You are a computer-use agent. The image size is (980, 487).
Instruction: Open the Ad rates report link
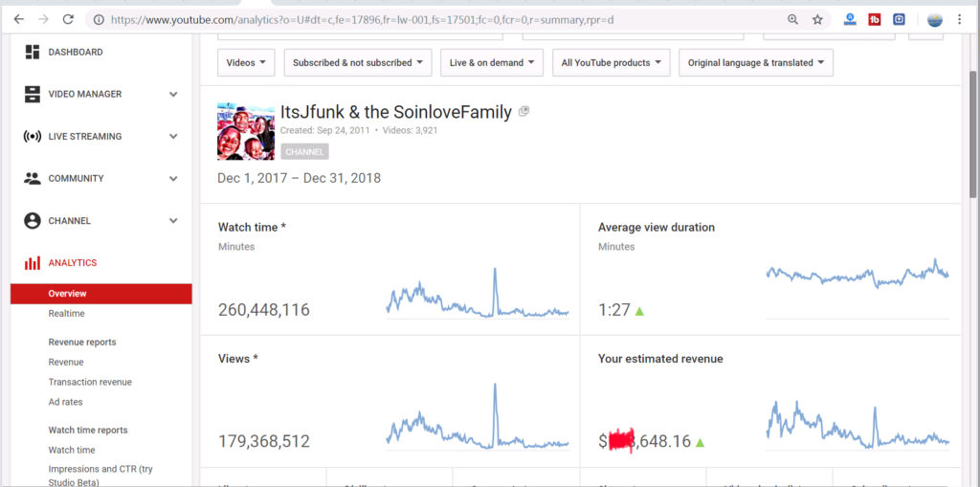65,402
